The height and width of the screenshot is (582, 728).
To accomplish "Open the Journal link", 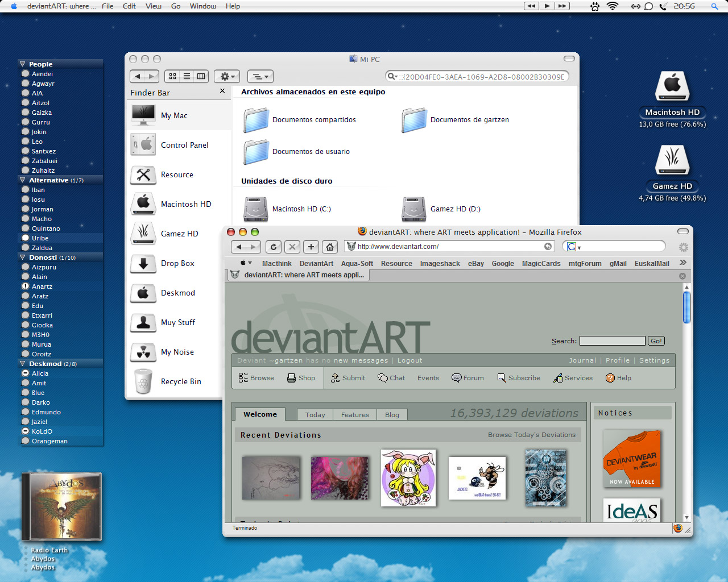I will (582, 360).
